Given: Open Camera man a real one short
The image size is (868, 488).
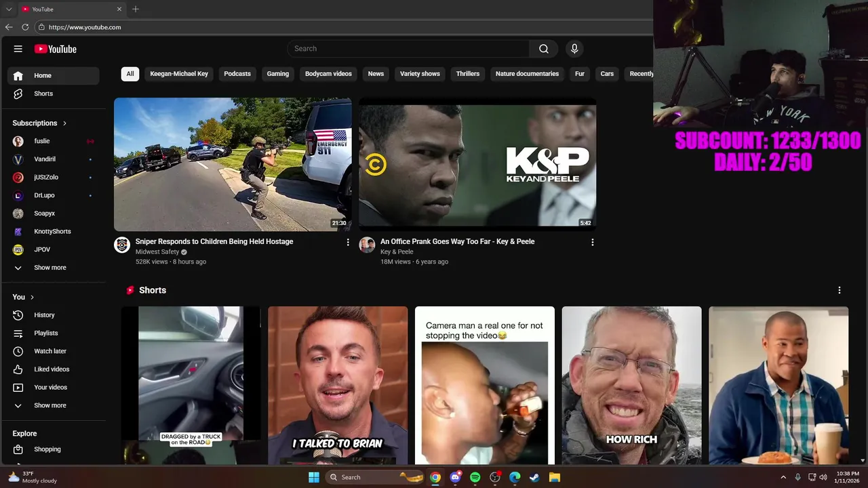Looking at the screenshot, I should [485, 386].
